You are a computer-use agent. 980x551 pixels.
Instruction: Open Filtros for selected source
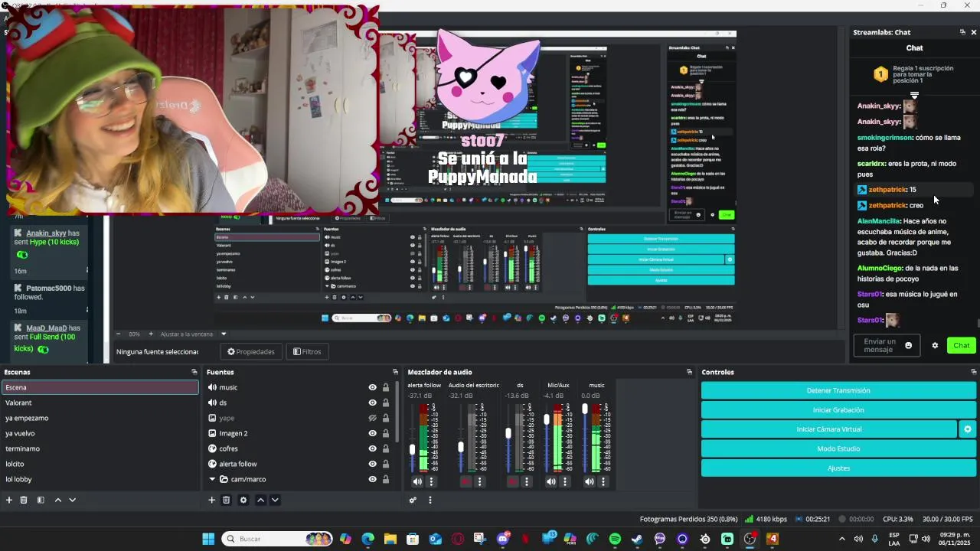point(307,351)
